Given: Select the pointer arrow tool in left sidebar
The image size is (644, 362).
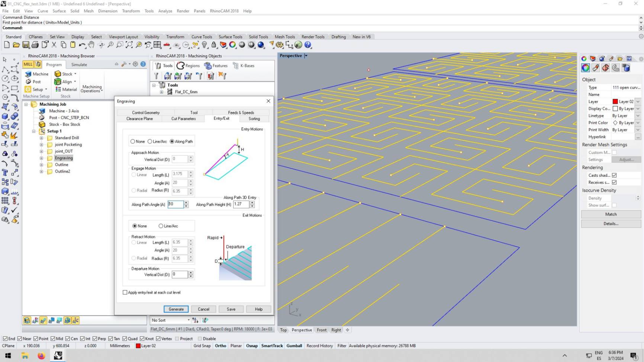Looking at the screenshot, I should tap(5, 59).
